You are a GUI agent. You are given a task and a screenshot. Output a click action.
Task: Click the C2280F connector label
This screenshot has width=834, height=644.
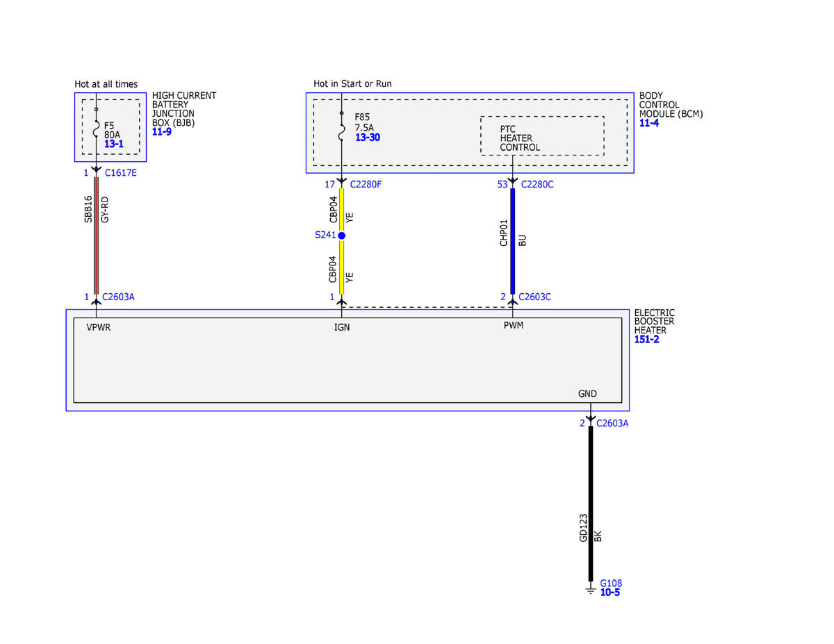pyautogui.click(x=367, y=184)
